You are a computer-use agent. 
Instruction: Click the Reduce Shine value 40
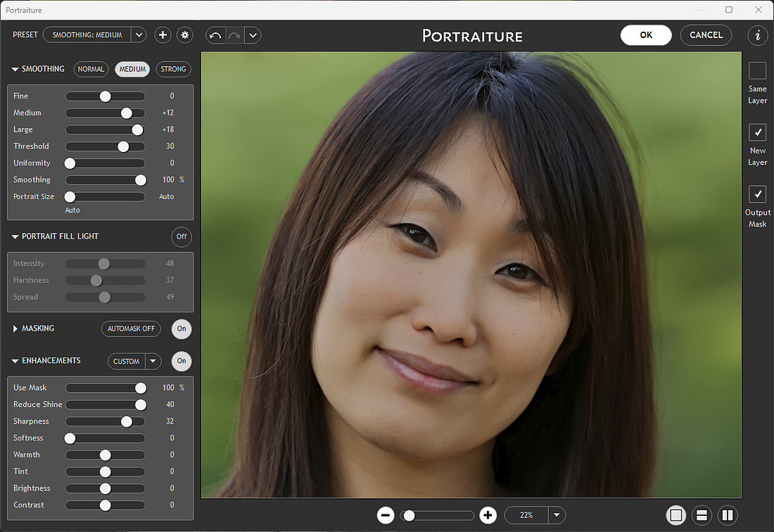click(x=170, y=404)
